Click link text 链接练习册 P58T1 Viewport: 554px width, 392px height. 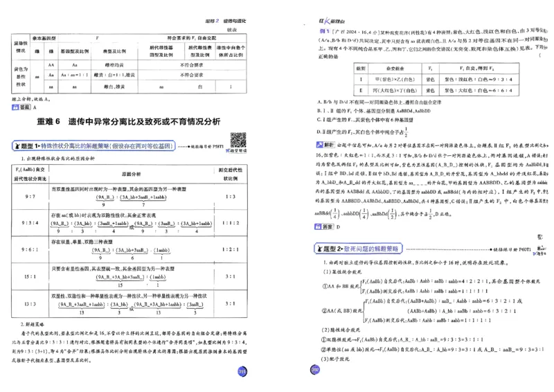(208, 146)
